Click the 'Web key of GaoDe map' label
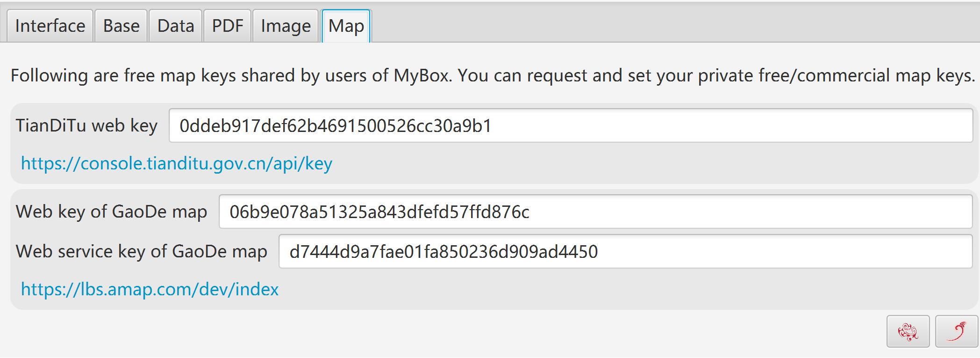 click(x=111, y=212)
